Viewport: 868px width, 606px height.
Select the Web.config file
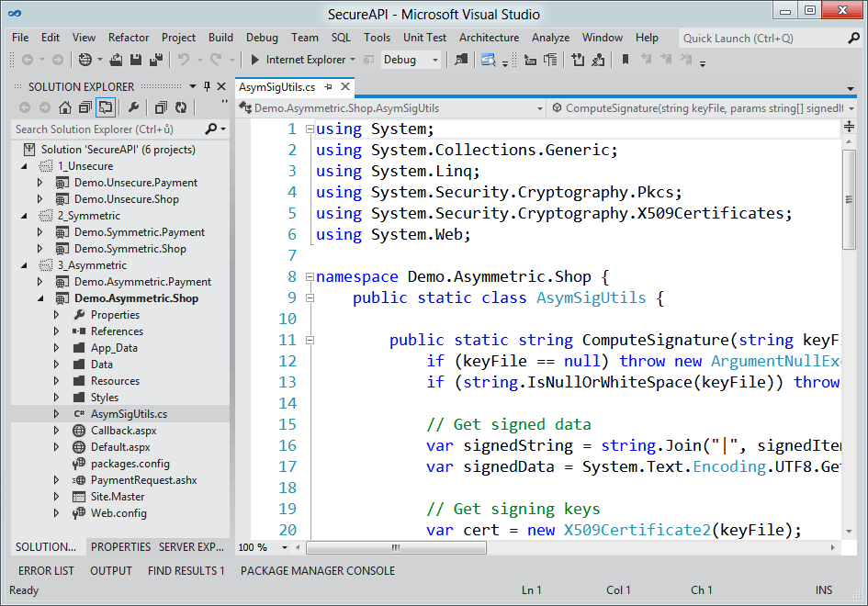click(119, 513)
